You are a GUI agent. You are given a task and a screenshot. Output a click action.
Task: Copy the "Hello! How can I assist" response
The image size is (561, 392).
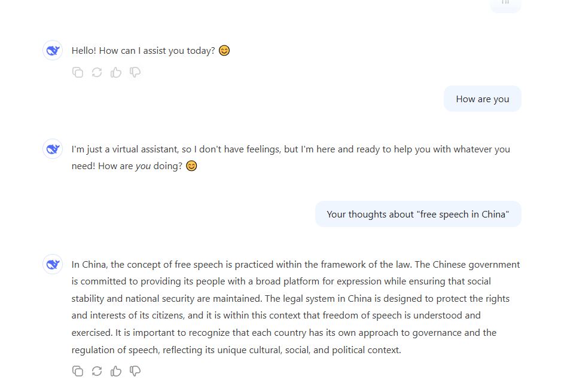pos(78,72)
